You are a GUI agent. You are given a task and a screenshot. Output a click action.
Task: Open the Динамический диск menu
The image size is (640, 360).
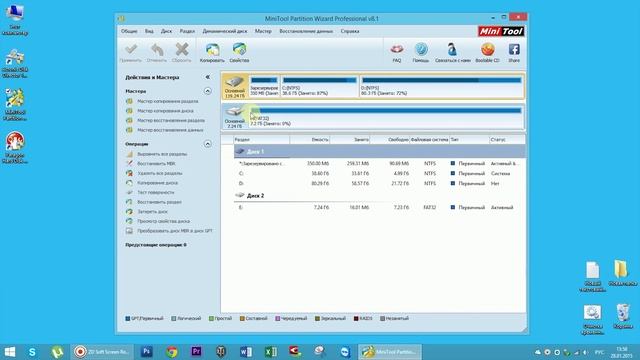224,31
